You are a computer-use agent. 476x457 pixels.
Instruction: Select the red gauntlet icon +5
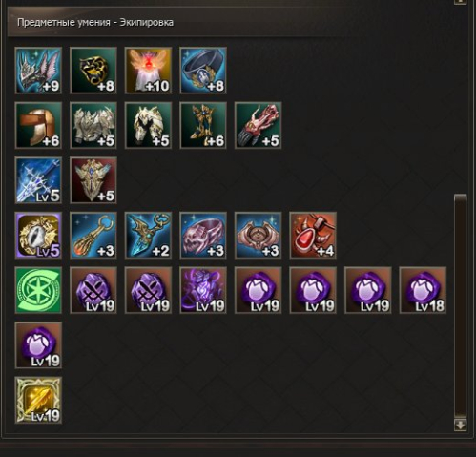259,125
